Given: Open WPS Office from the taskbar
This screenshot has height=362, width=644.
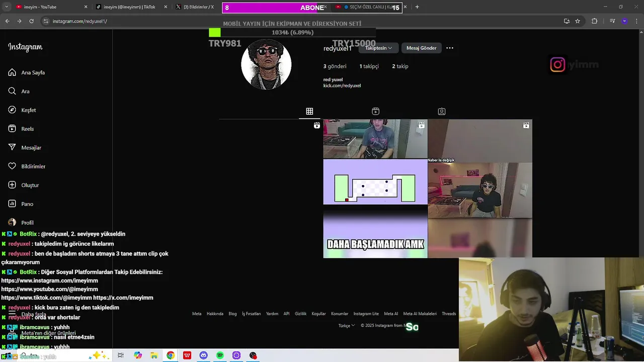Looking at the screenshot, I should point(187,355).
